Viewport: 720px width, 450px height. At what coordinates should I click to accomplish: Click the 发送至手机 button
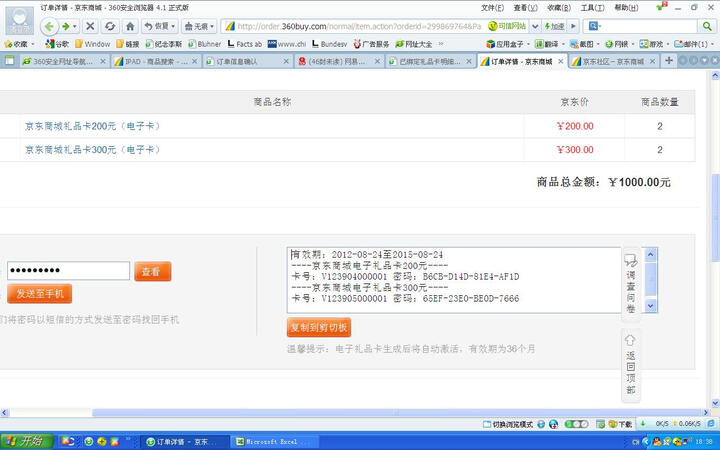tap(39, 293)
